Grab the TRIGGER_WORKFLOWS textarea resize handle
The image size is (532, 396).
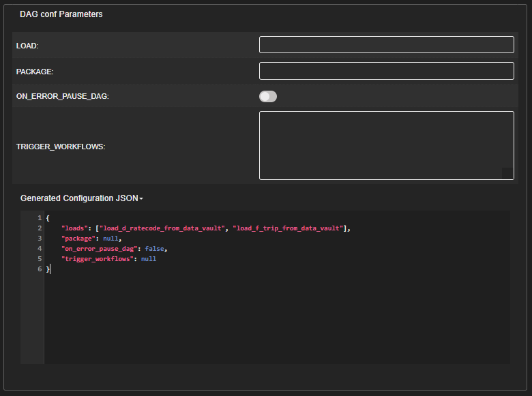pyautogui.click(x=507, y=174)
